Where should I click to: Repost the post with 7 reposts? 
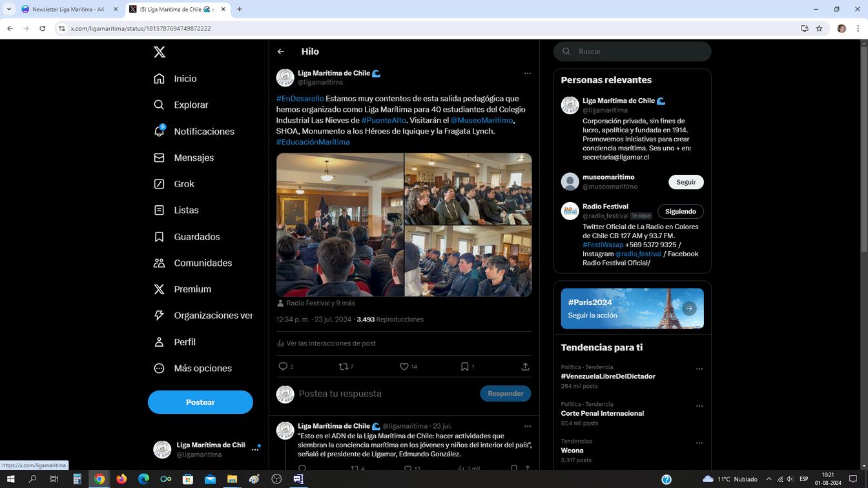click(344, 367)
